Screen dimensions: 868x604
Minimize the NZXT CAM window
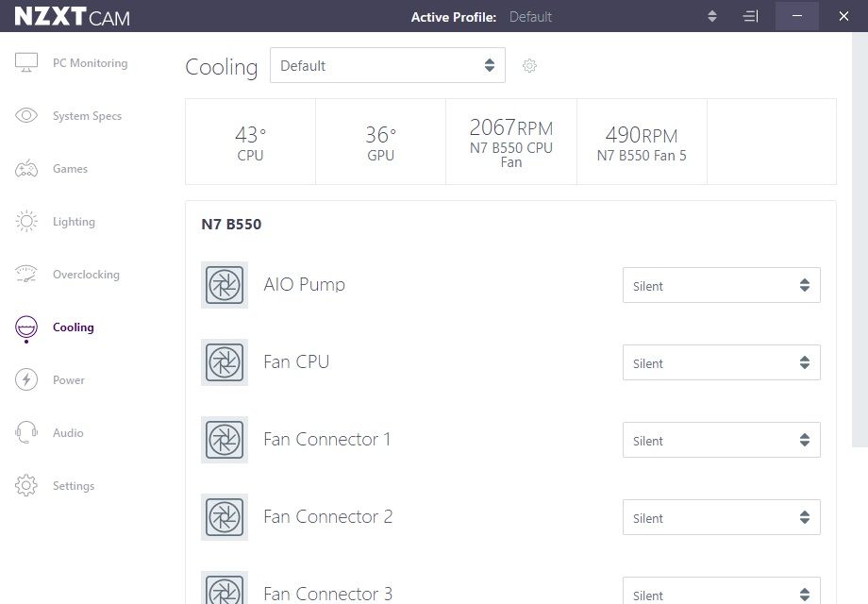coord(797,16)
